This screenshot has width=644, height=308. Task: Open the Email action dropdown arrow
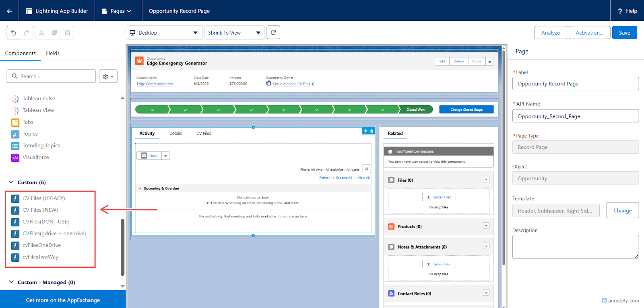[x=165, y=156]
